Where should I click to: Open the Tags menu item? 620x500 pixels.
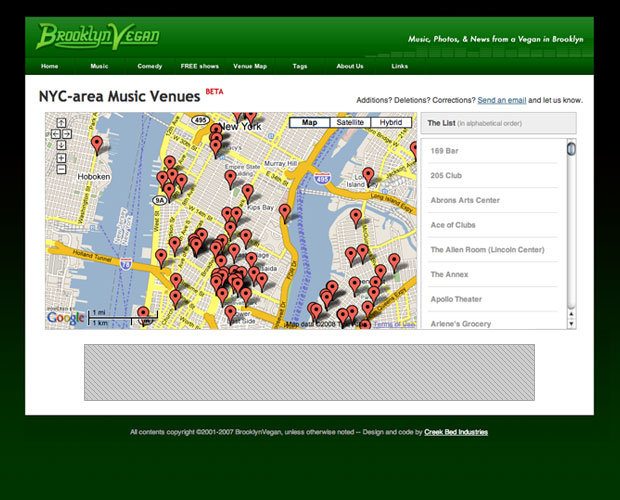click(x=300, y=66)
